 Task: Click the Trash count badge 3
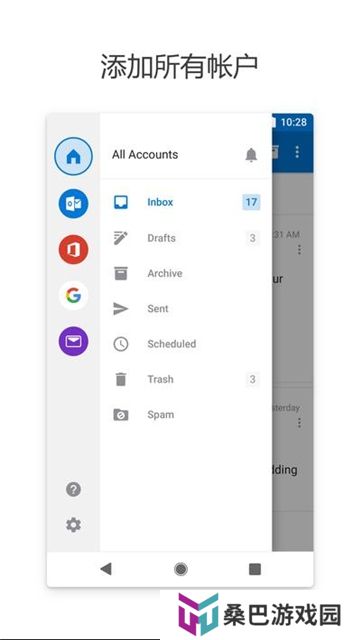pyautogui.click(x=253, y=379)
